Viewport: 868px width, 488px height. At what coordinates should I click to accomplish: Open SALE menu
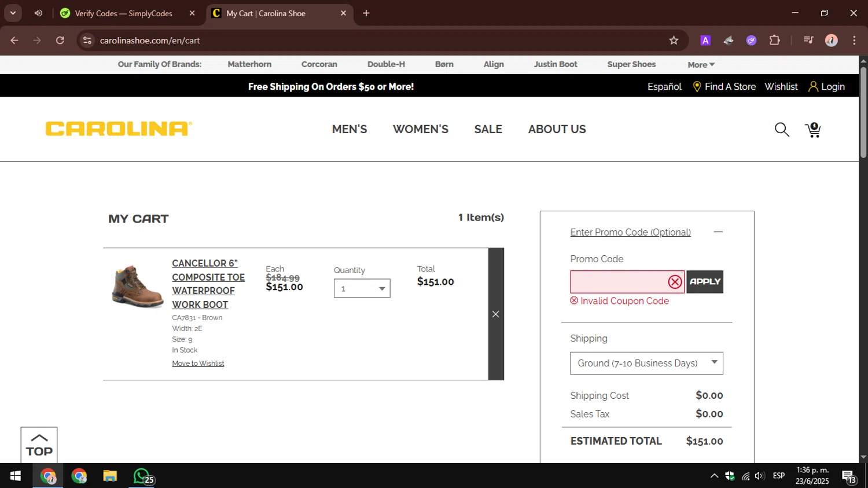pyautogui.click(x=488, y=129)
